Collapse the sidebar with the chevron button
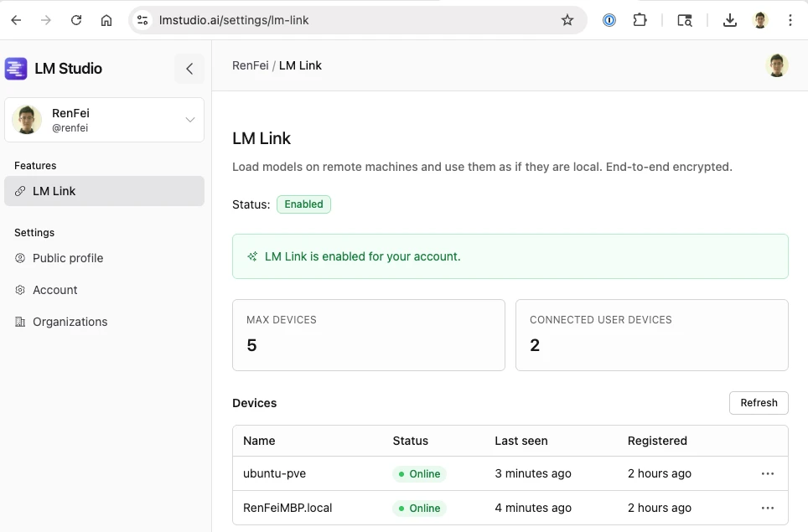 point(189,69)
